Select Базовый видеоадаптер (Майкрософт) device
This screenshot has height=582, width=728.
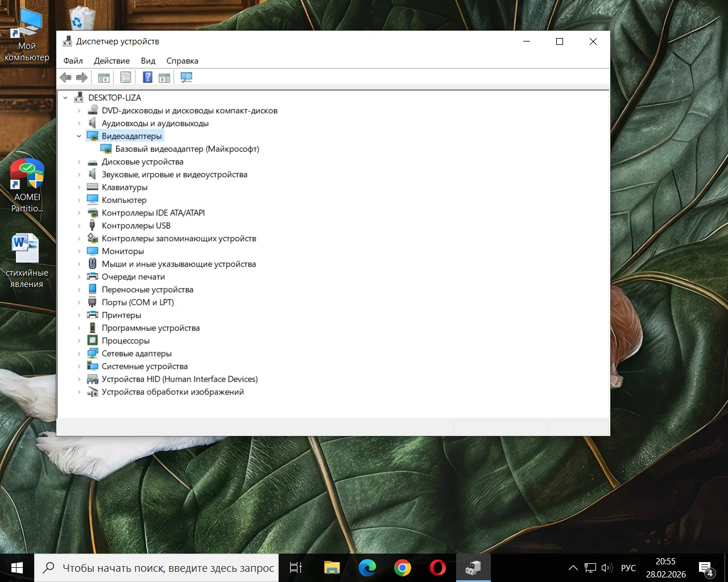pyautogui.click(x=187, y=149)
